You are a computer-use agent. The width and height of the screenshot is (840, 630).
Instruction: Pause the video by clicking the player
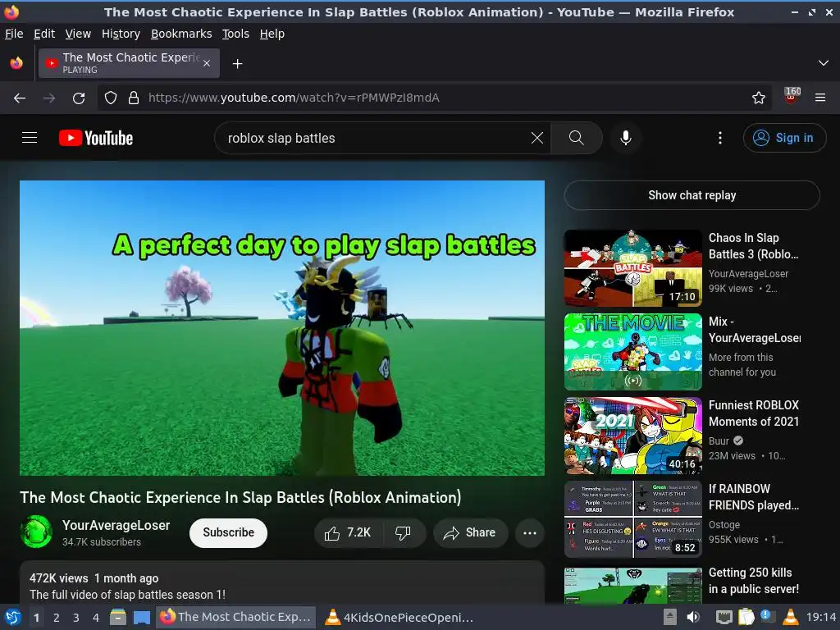[282, 328]
